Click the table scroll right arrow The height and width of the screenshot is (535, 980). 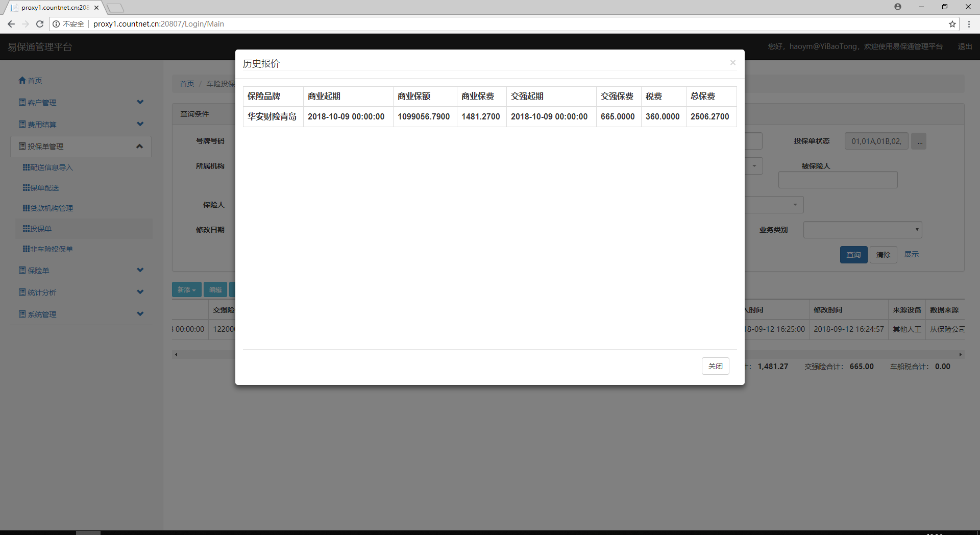click(960, 354)
